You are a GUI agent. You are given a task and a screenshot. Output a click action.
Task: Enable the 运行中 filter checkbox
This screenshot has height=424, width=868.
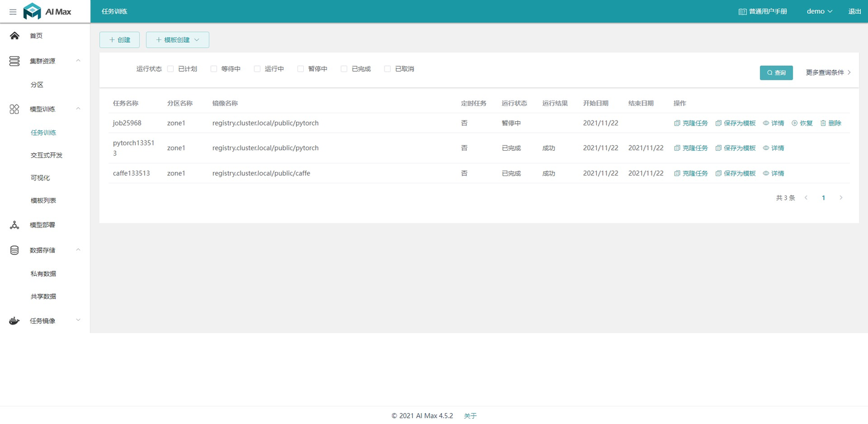tap(257, 69)
